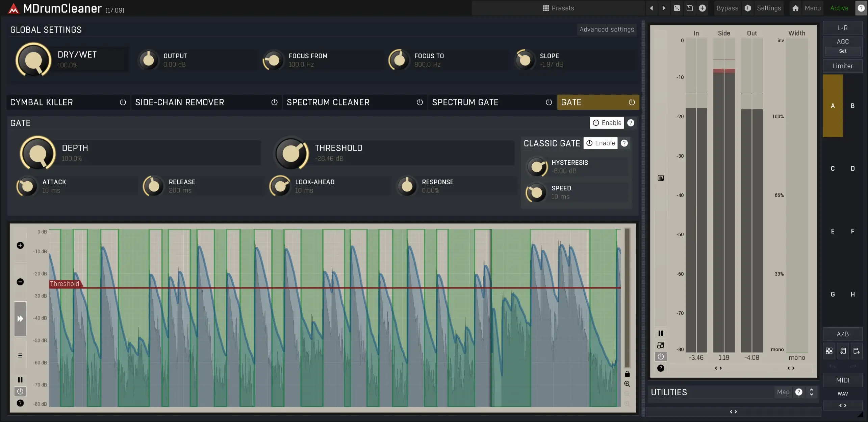Toggle the Limiter button

tap(842, 66)
